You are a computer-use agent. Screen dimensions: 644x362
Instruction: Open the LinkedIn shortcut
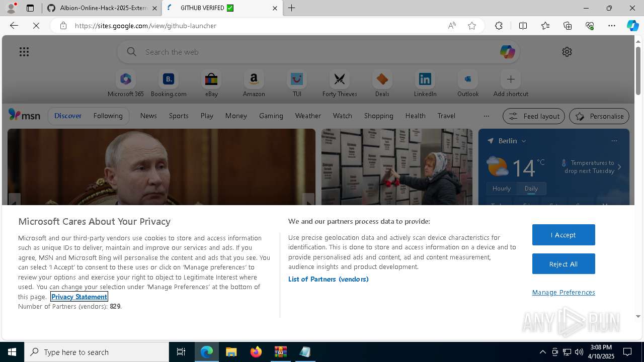(x=425, y=84)
